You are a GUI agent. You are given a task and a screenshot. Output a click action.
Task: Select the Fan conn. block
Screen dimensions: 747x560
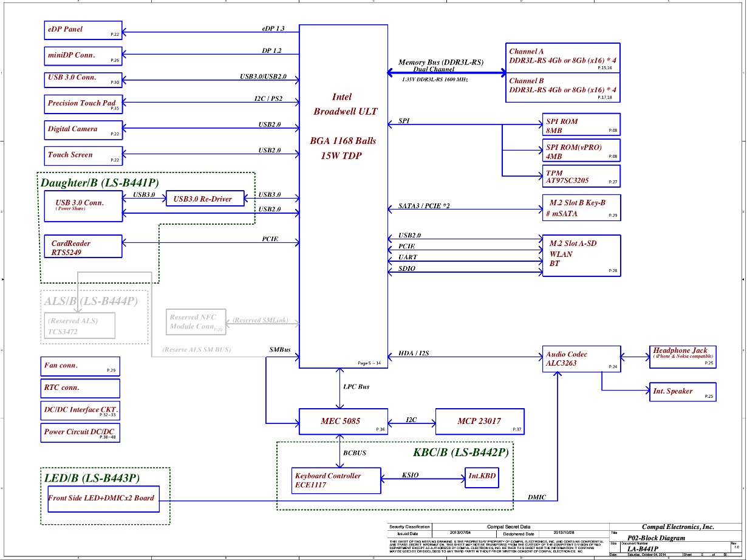80,366
